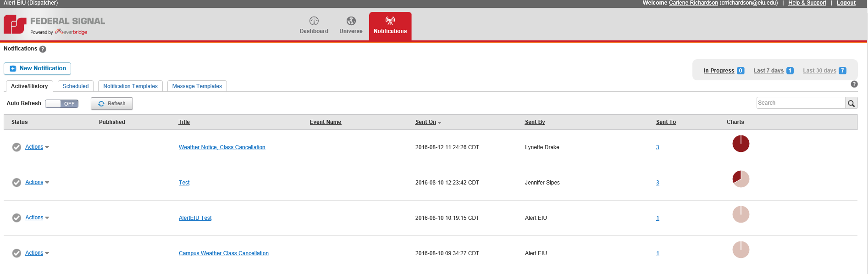Create a New Notification
Screen dimensions: 868x274
pos(38,68)
